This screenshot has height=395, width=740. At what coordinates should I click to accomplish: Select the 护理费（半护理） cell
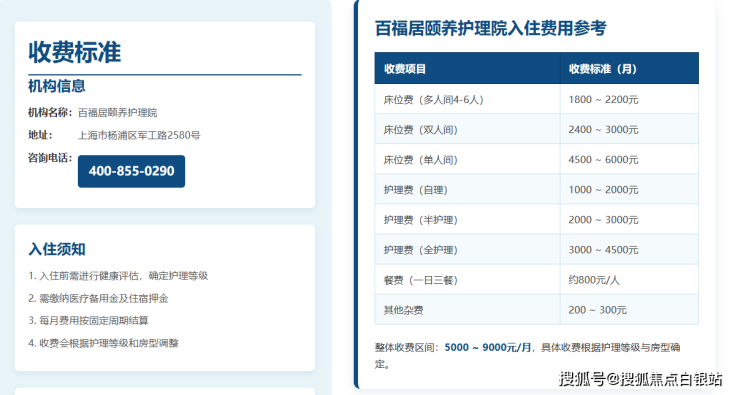(467, 220)
